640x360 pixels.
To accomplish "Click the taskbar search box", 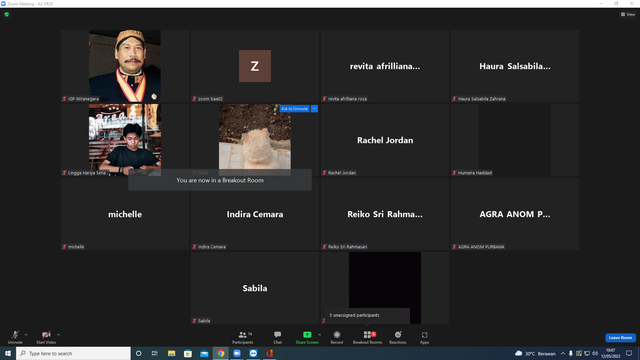I will coord(73,353).
